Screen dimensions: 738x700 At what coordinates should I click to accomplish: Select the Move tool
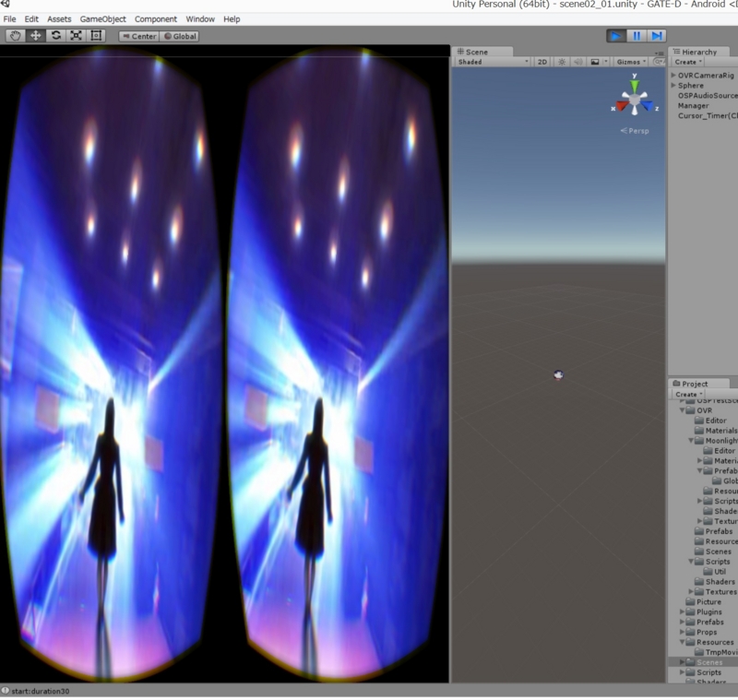[36, 36]
